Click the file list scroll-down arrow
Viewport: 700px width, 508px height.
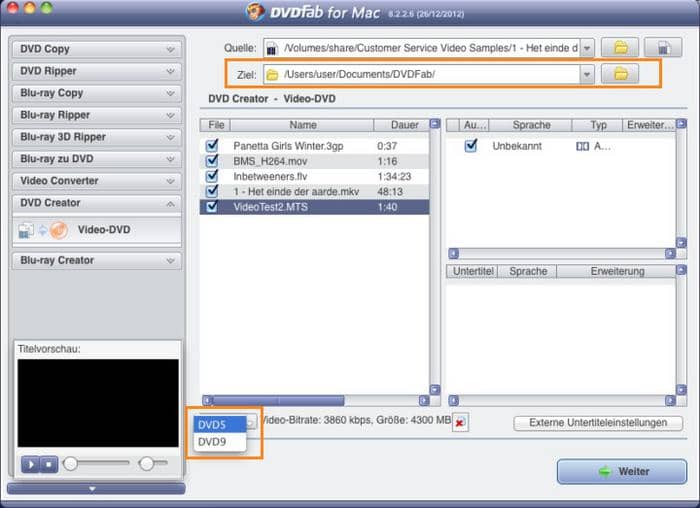[435, 389]
